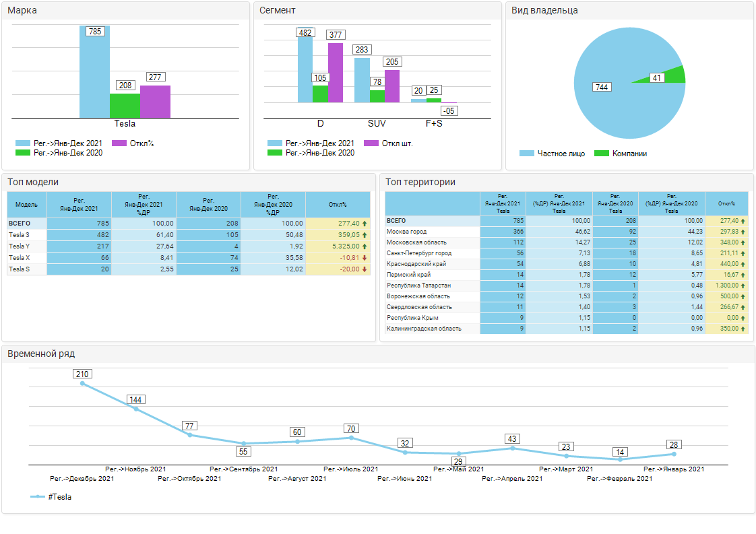Select the Санкт-Петербург город row label
The image size is (756, 534).
(418, 253)
